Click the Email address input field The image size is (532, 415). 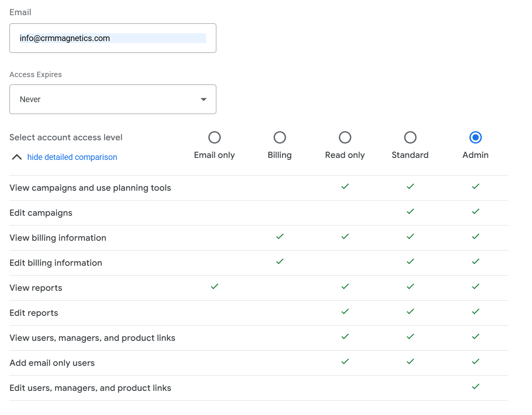tap(112, 38)
